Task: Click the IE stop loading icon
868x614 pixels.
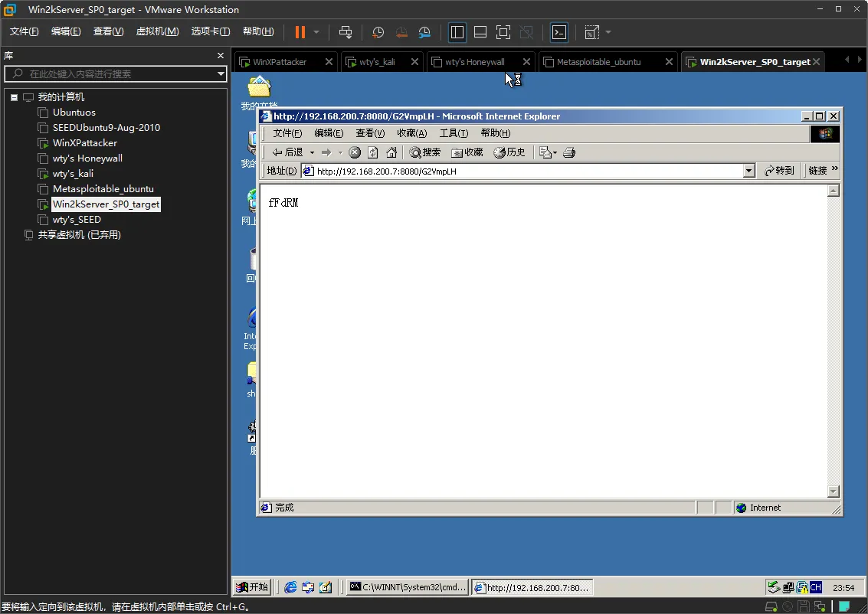Action: 355,152
